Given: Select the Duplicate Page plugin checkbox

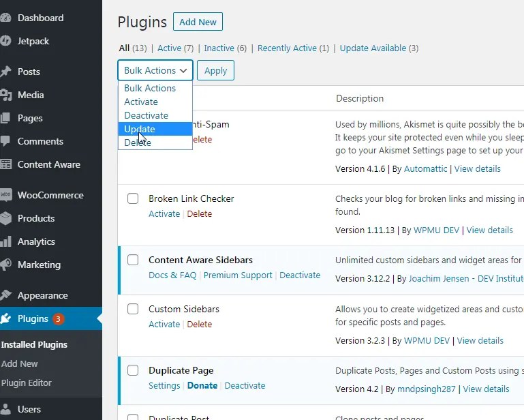Looking at the screenshot, I should point(133,370).
